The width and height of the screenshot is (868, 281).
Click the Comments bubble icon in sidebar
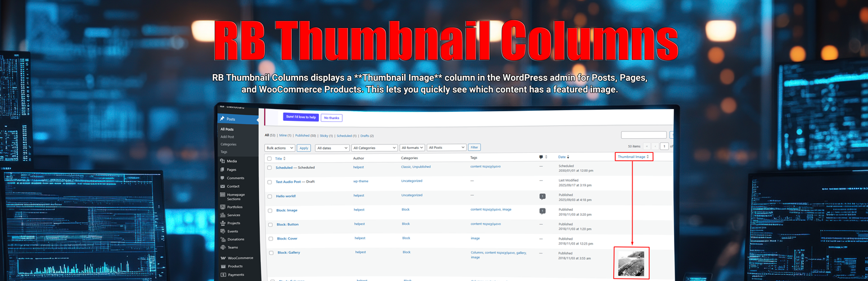[x=223, y=178]
